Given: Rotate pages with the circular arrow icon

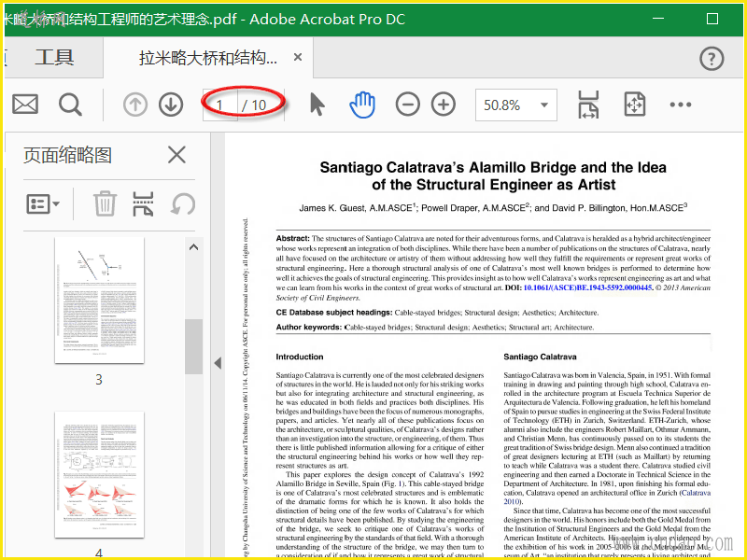Looking at the screenshot, I should (x=183, y=203).
